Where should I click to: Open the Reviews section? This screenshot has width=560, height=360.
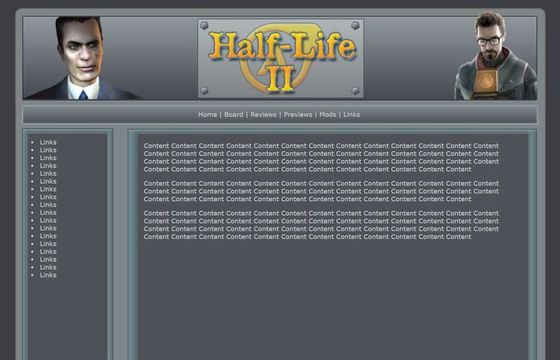pyautogui.click(x=263, y=115)
